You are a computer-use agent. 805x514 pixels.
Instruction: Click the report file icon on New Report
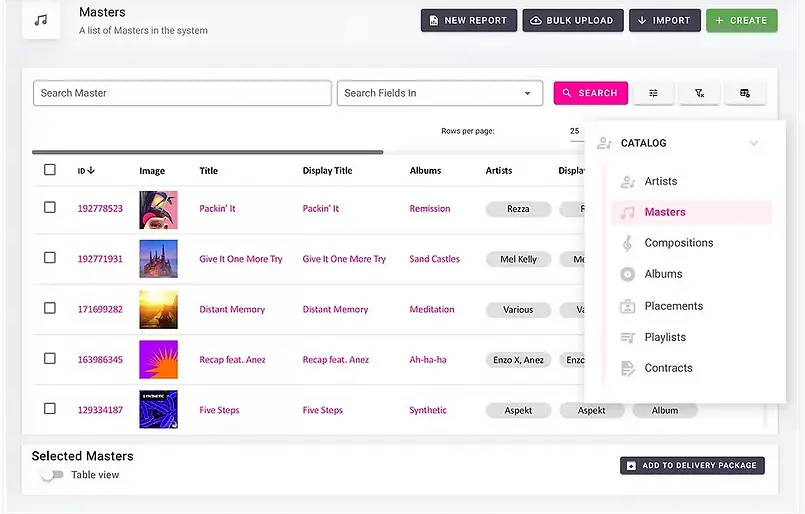click(434, 21)
